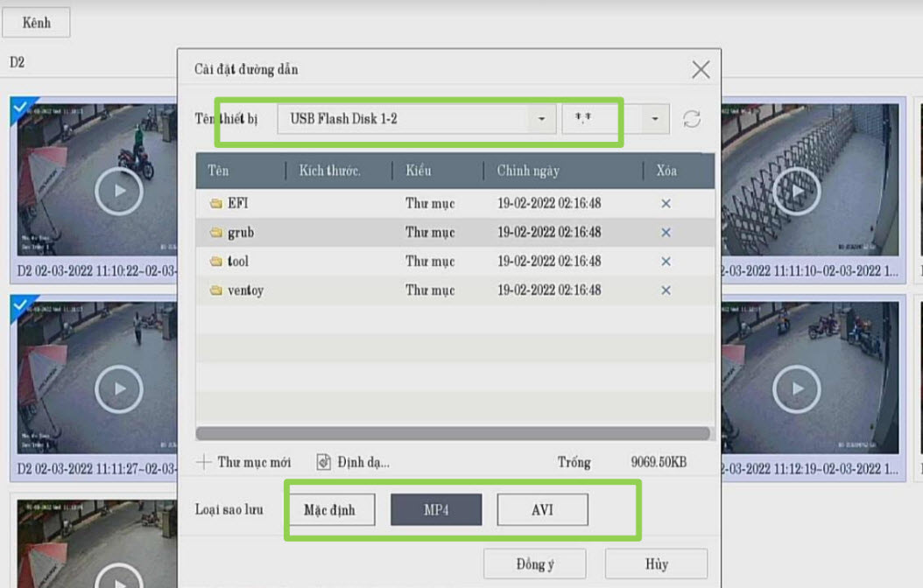Choose Mặc định backup type

click(x=330, y=510)
